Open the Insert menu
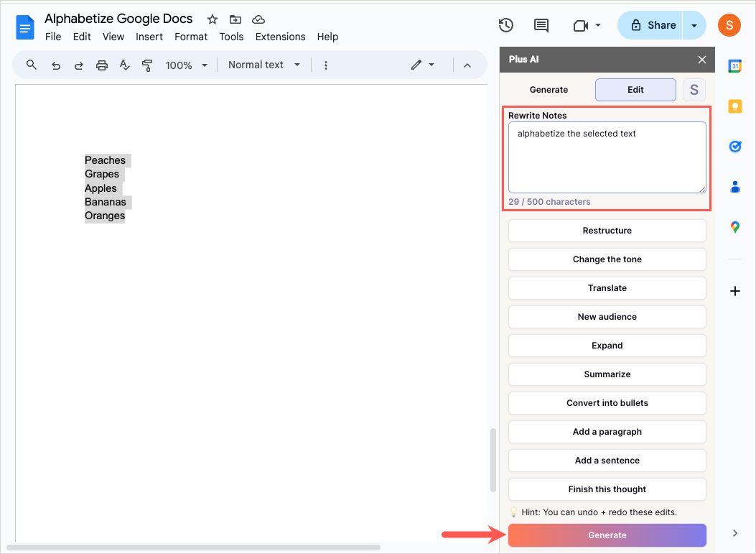The image size is (756, 554). tap(149, 37)
